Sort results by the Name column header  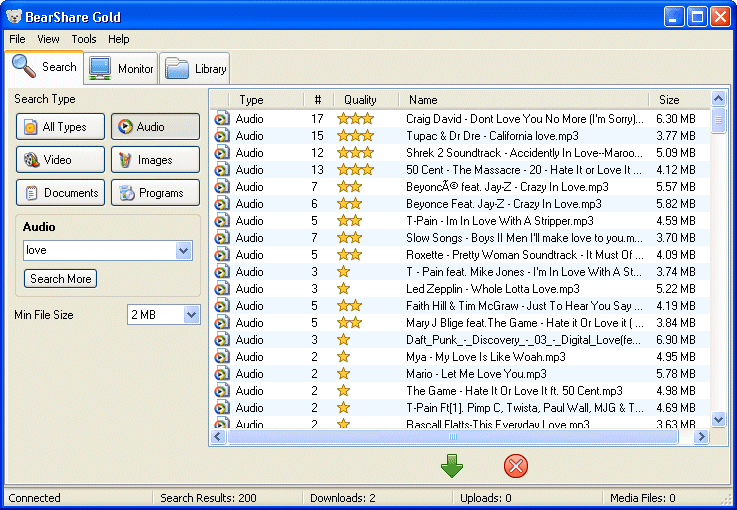[523, 100]
